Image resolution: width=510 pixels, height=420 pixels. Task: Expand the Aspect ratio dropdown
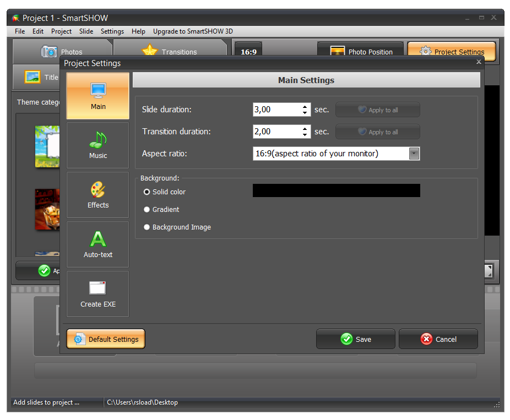coord(414,154)
